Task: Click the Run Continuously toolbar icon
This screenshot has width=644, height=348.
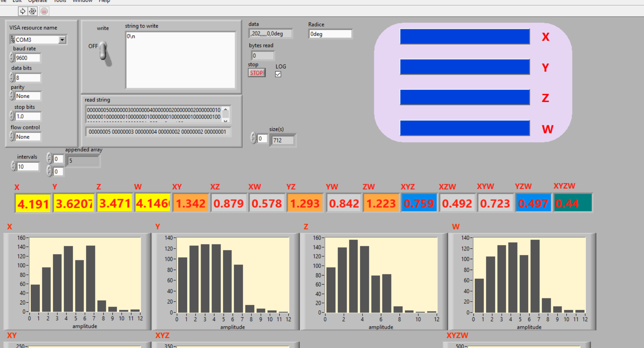Action: pos(33,11)
